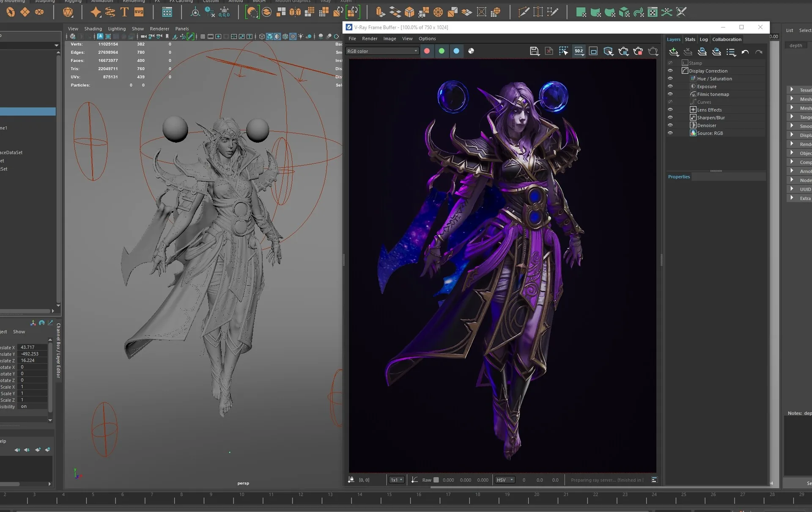
Task: Switch to the Collaboration tab
Action: (x=727, y=39)
